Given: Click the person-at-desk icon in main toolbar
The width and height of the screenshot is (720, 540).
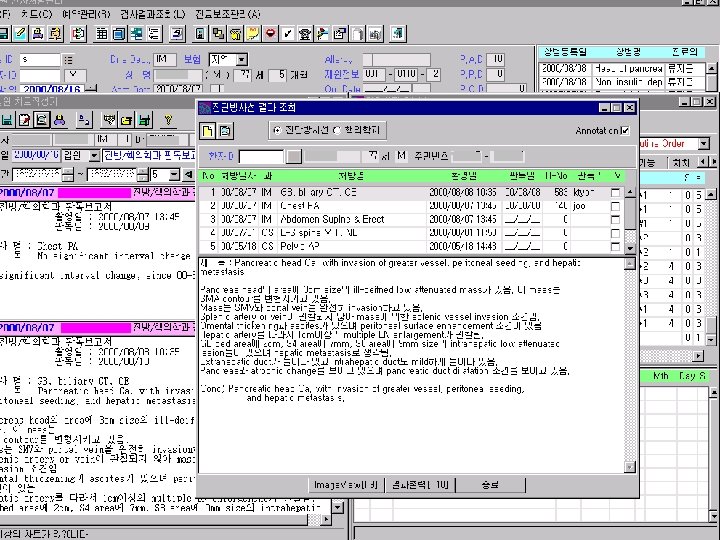Looking at the screenshot, I should coord(56,34).
